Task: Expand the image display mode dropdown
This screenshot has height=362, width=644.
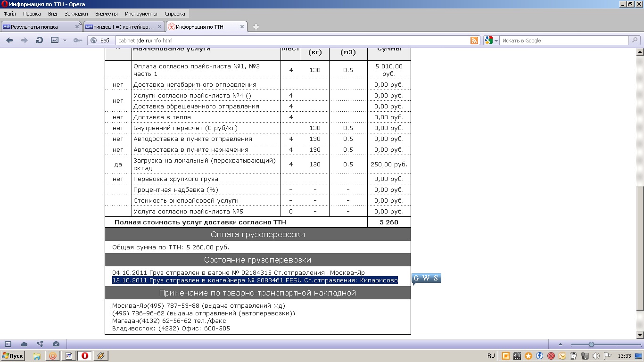Action: click(65, 41)
